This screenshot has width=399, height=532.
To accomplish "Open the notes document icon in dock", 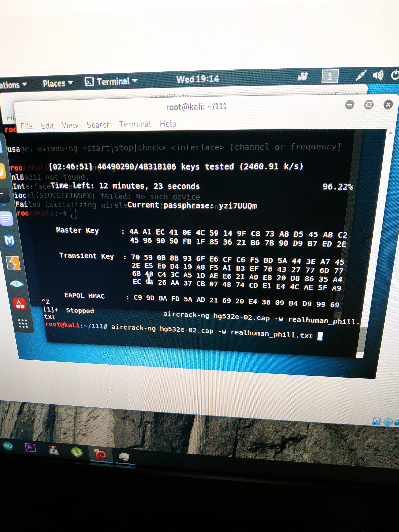I will (6, 218).
